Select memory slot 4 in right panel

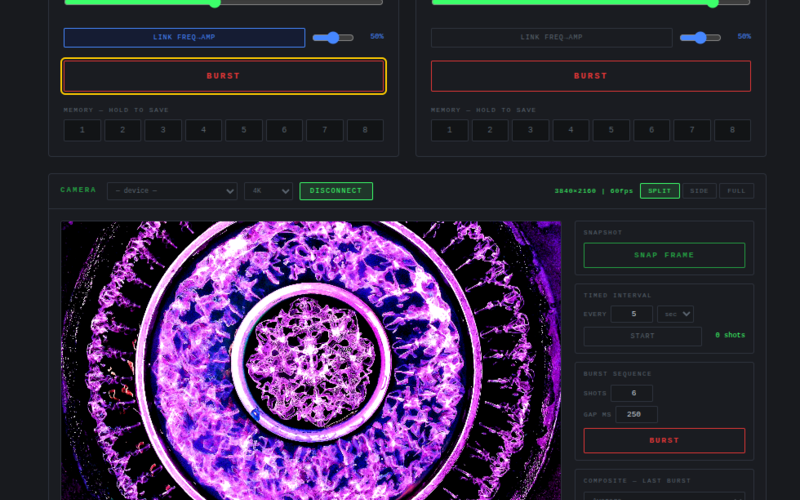coord(571,130)
